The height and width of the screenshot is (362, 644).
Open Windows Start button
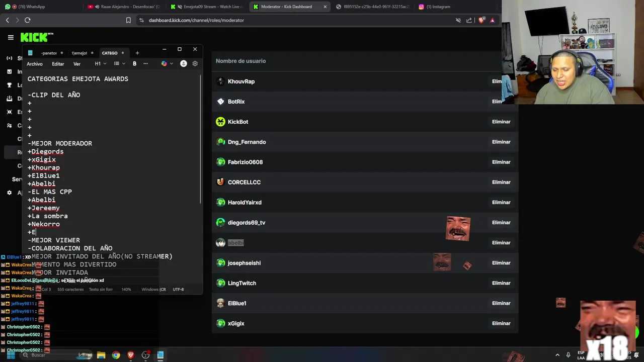(11, 355)
